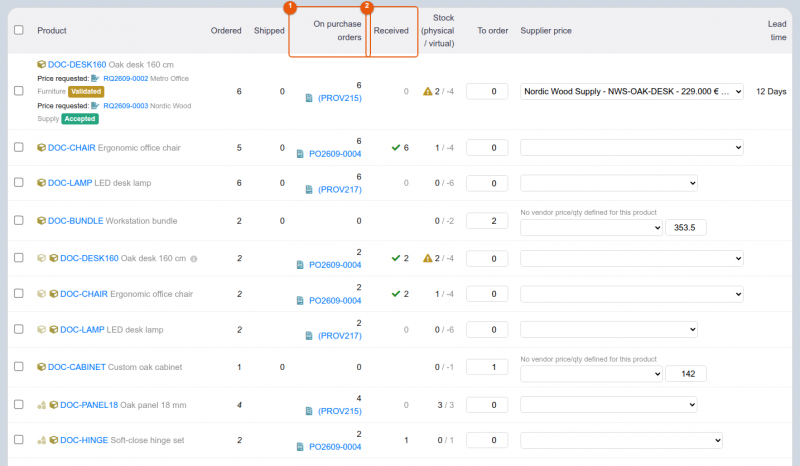Click BOM component icon of DOC-HINGE row

41,440
